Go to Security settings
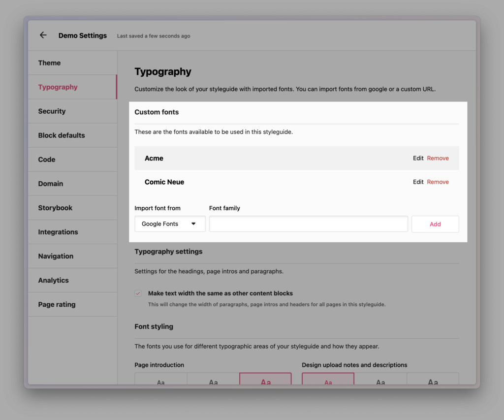 [73, 111]
